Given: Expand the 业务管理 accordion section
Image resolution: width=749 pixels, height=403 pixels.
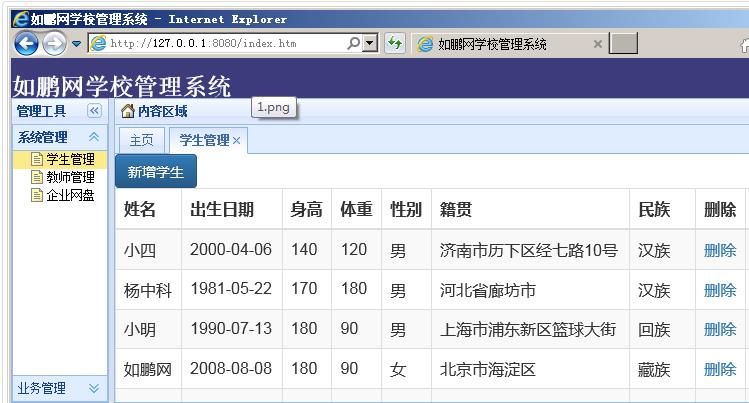Looking at the screenshot, I should click(x=94, y=388).
